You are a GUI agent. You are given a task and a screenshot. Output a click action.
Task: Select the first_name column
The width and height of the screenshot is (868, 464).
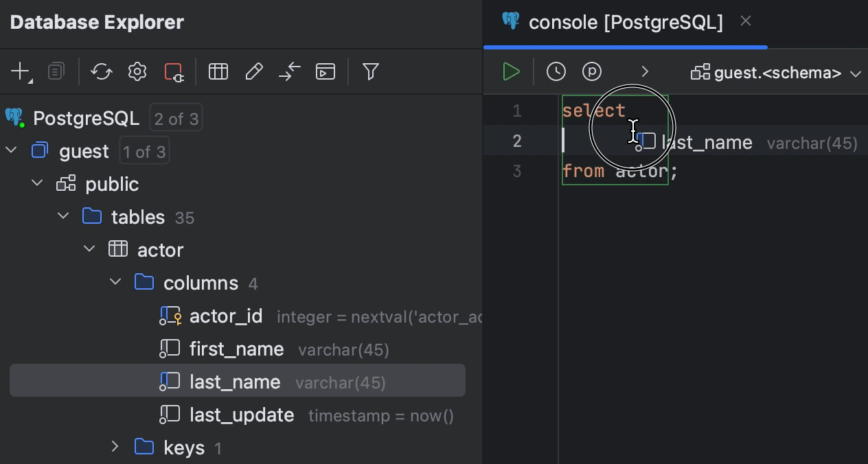pos(236,349)
